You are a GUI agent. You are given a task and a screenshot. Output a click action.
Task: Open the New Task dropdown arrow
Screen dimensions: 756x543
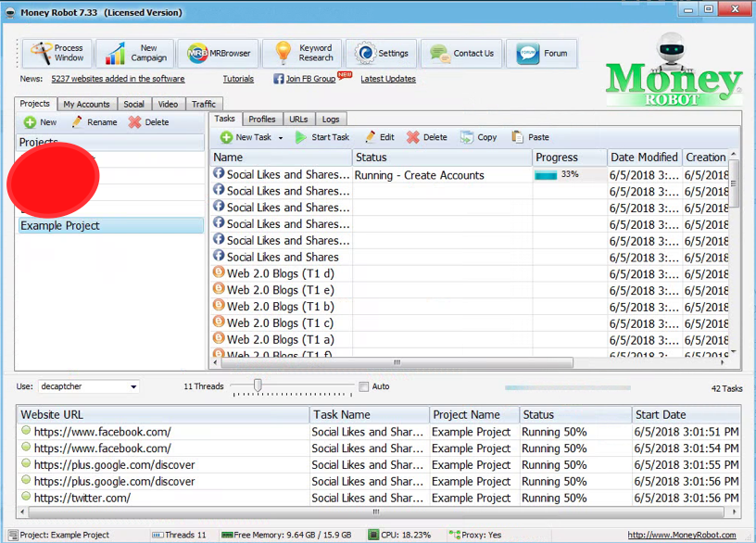click(x=281, y=138)
